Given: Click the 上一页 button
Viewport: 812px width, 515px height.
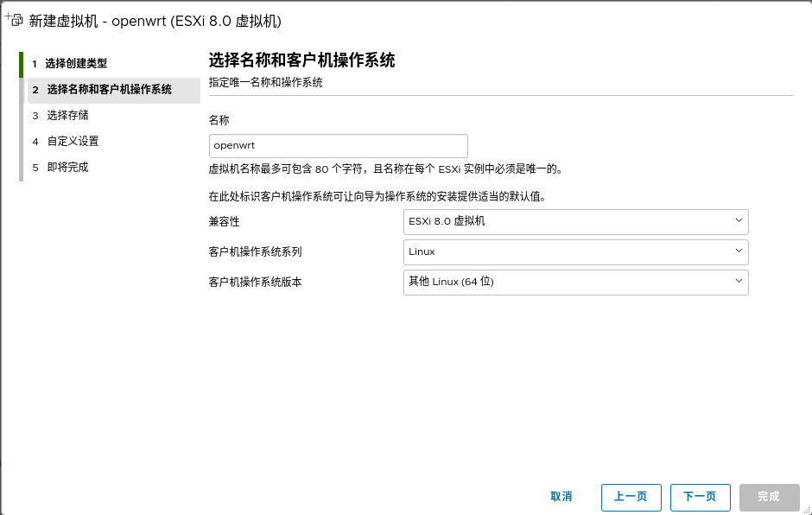Looking at the screenshot, I should 631,498.
